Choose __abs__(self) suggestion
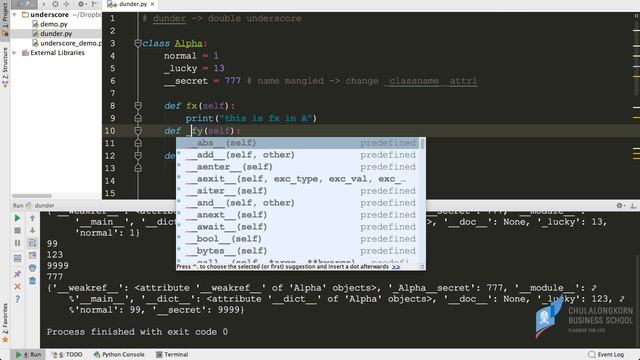 click(x=298, y=143)
